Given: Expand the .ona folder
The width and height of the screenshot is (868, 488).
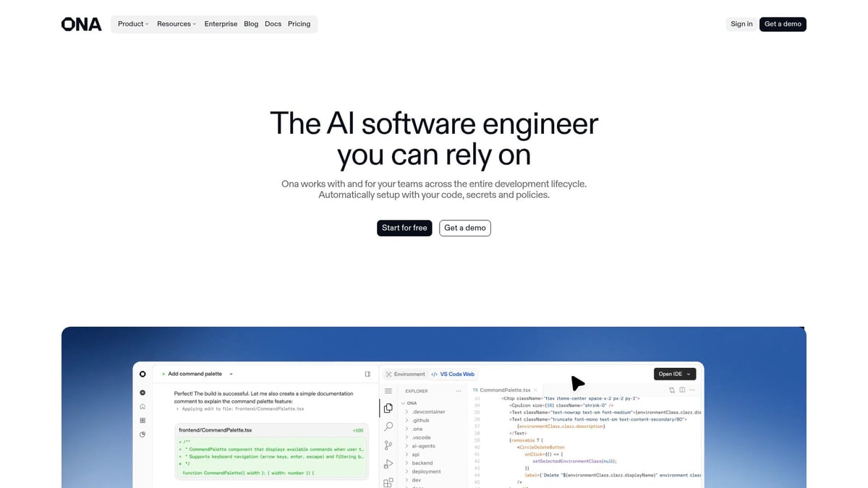Looking at the screenshot, I should pos(415,429).
